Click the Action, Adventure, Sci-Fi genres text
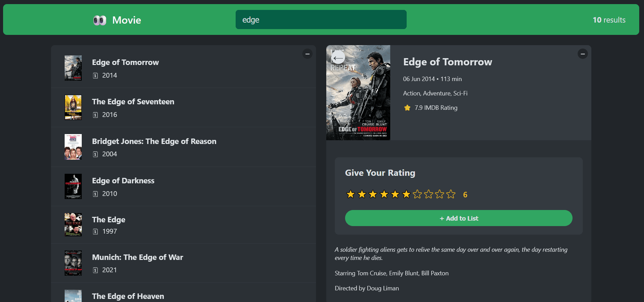The height and width of the screenshot is (302, 644). [x=435, y=93]
